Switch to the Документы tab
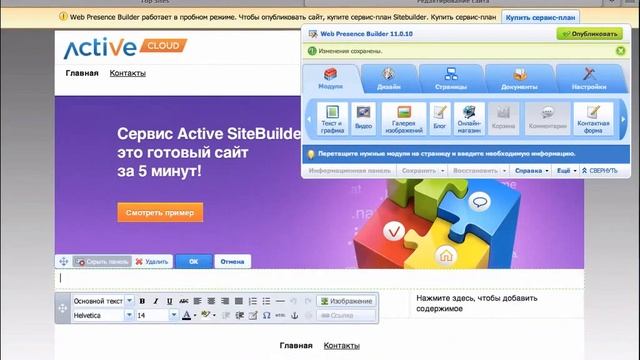The width and height of the screenshot is (640, 360). (519, 78)
